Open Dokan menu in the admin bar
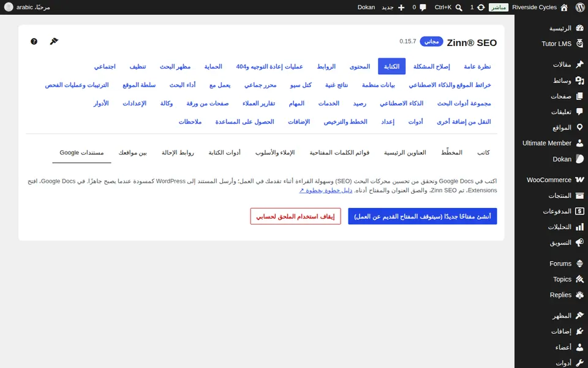Image resolution: width=588 pixels, height=368 pixels. pyautogui.click(x=366, y=7)
